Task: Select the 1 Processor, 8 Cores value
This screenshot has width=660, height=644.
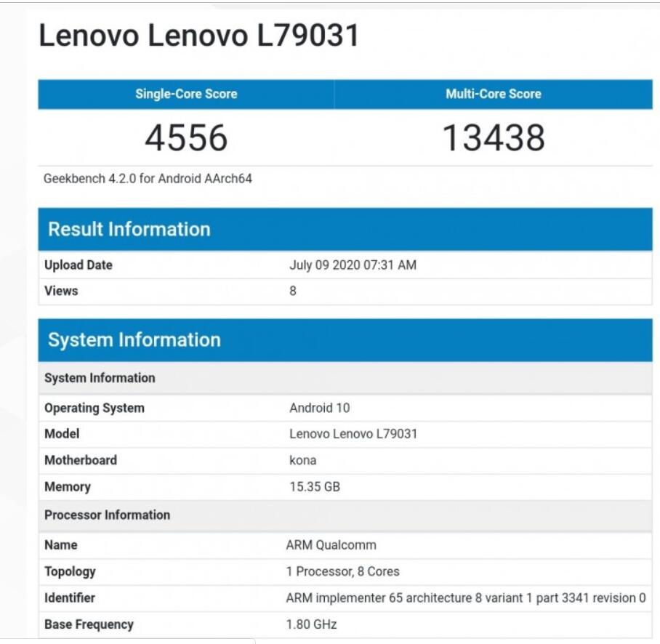Action: (x=342, y=571)
